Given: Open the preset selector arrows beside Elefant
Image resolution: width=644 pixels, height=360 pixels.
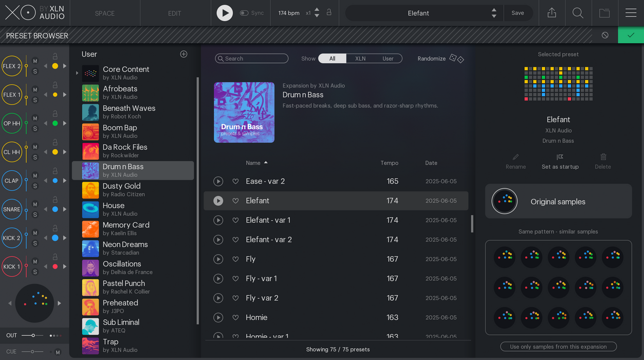Looking at the screenshot, I should [x=493, y=13].
